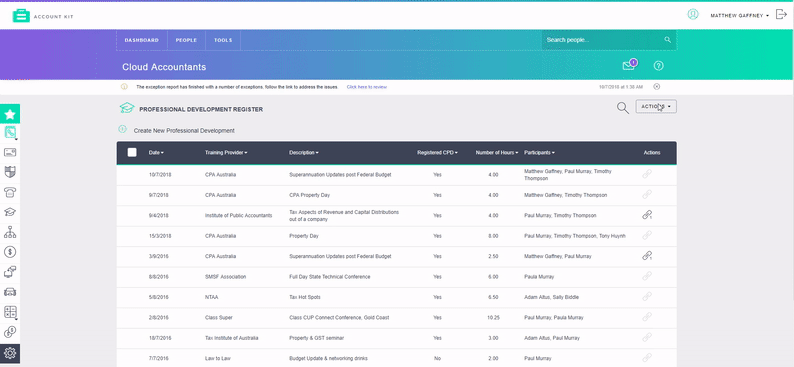Click the register search magnifier icon

pos(623,107)
